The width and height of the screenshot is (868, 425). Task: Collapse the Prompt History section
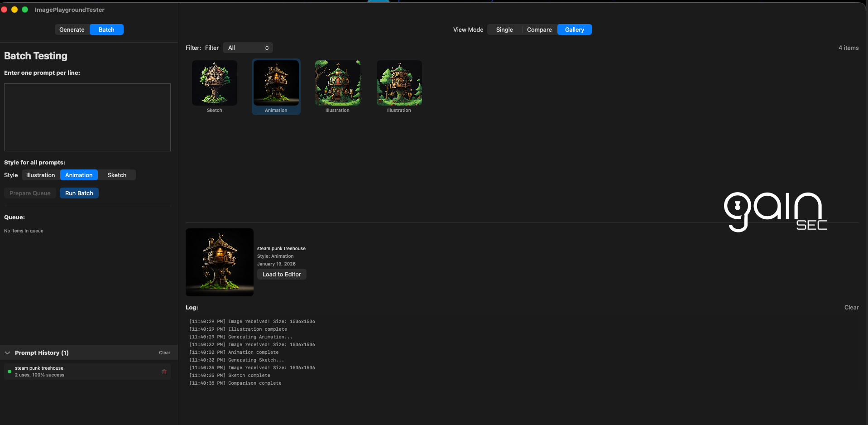tap(8, 353)
